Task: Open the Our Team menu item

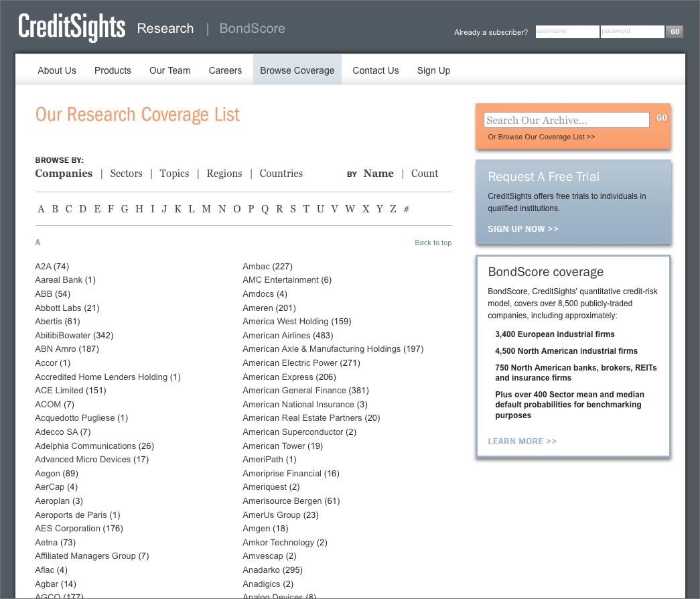Action: (169, 70)
